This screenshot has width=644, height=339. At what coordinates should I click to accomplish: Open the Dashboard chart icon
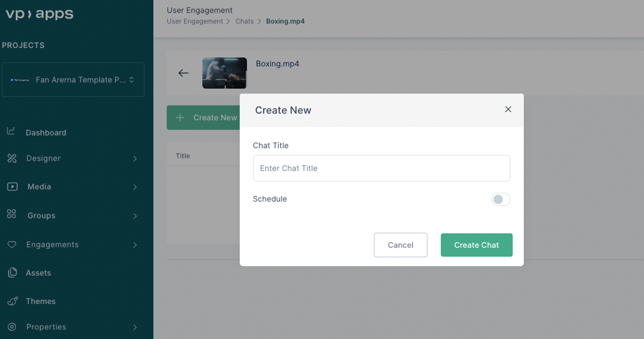pyautogui.click(x=11, y=131)
